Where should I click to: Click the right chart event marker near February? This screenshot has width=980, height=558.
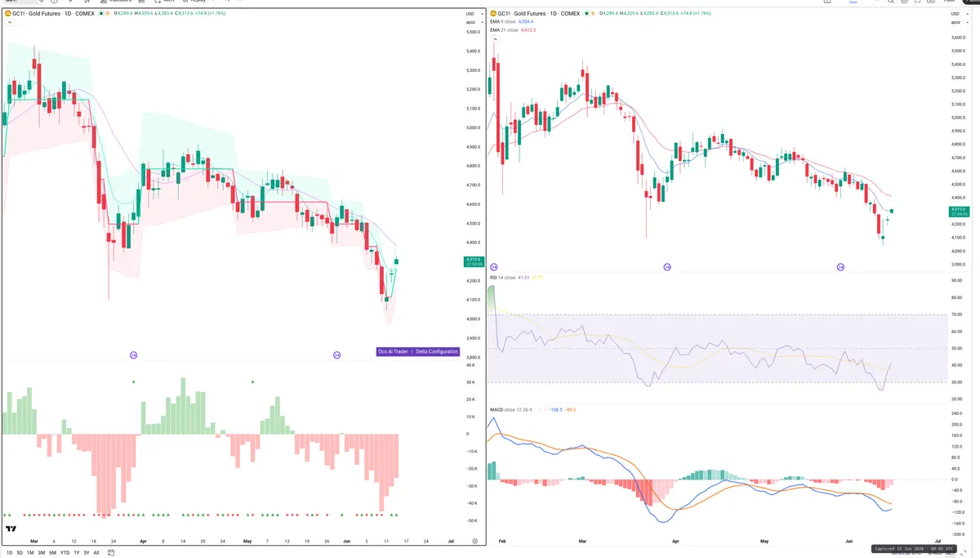493,267
